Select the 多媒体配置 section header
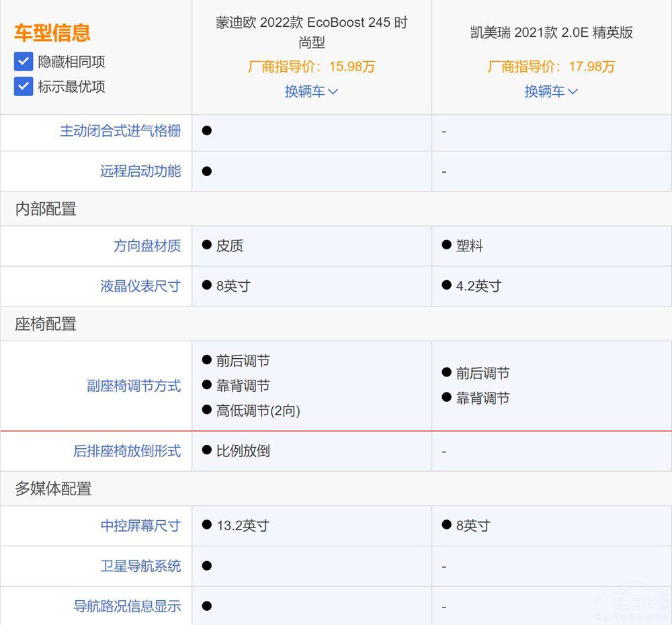The image size is (672, 625). coord(53,489)
